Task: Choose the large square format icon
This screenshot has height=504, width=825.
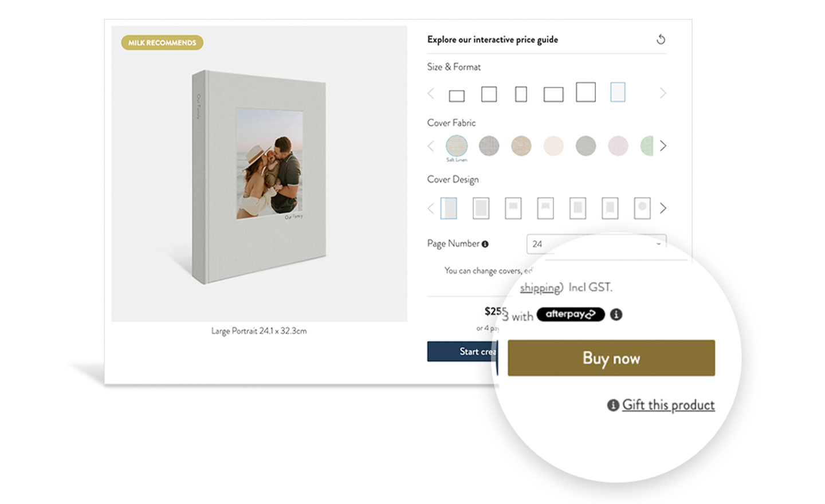Action: click(586, 92)
